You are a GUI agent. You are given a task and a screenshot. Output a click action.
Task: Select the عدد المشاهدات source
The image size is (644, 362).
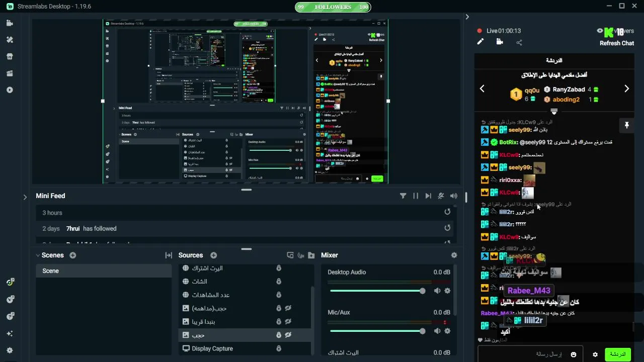(245, 295)
